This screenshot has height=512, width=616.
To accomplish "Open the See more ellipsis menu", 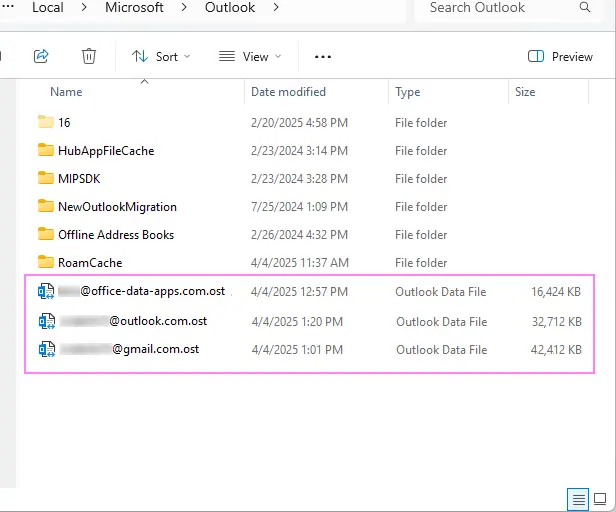I will pos(323,57).
